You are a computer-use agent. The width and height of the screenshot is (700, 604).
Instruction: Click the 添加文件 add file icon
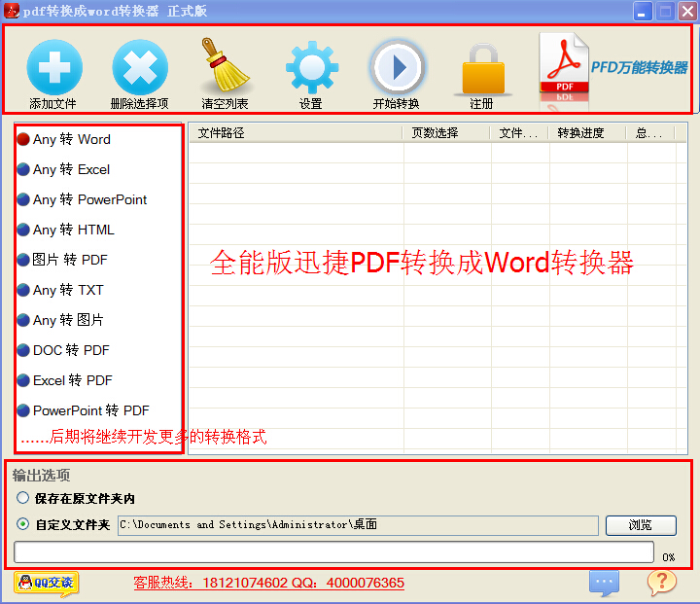click(54, 67)
